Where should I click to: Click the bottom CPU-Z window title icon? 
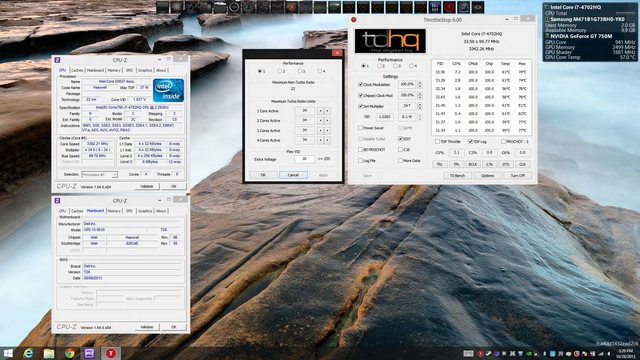pos(57,201)
